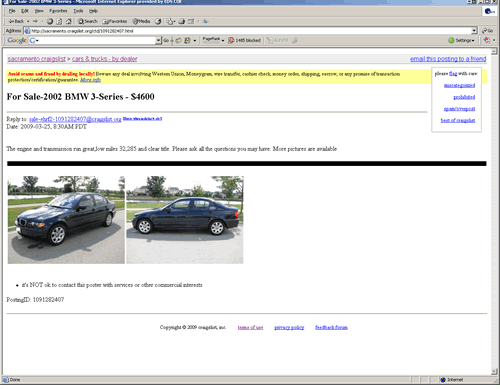Open the View menu
This screenshot has width=500, height=389.
coord(39,11)
